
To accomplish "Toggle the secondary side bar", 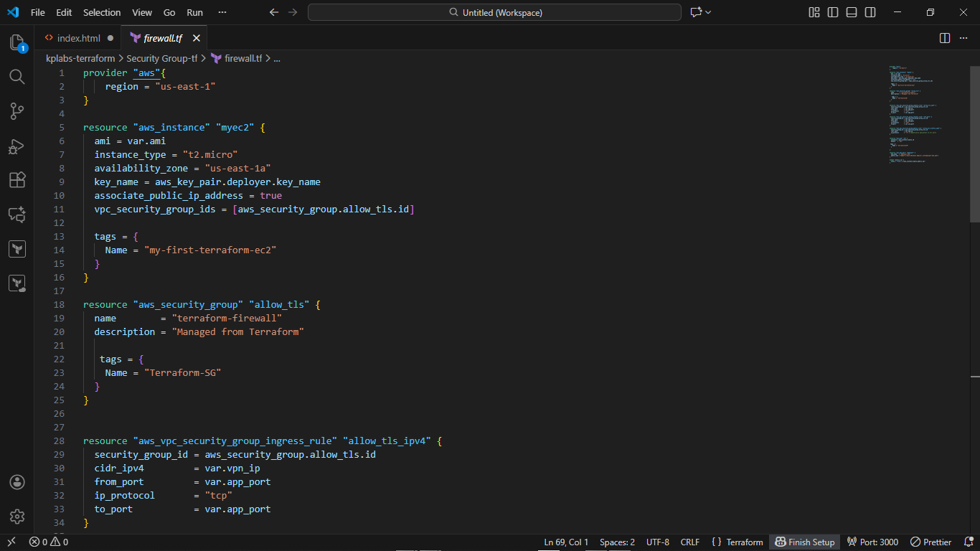I will (x=870, y=12).
